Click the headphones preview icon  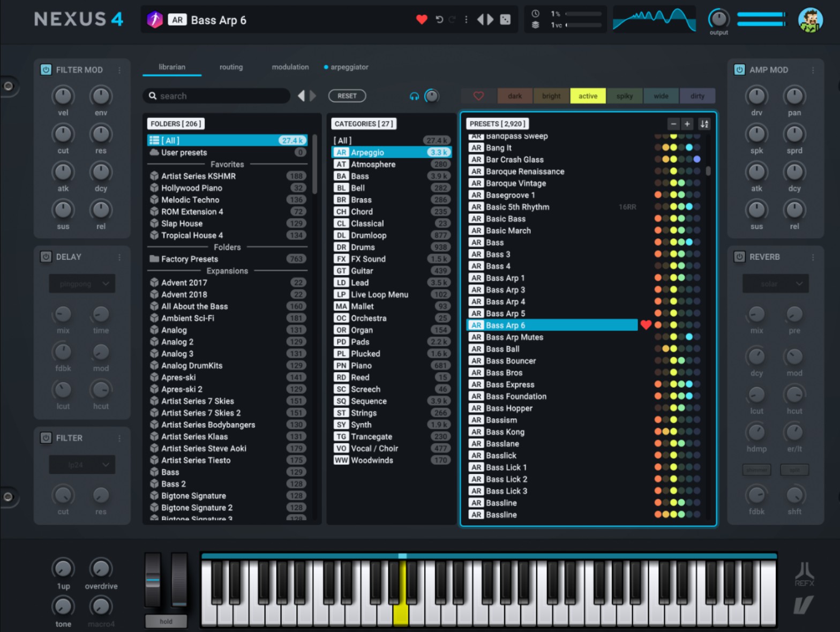click(414, 96)
